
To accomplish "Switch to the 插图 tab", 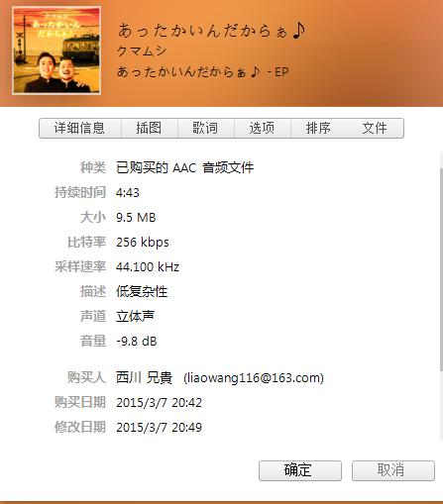I will pyautogui.click(x=150, y=128).
